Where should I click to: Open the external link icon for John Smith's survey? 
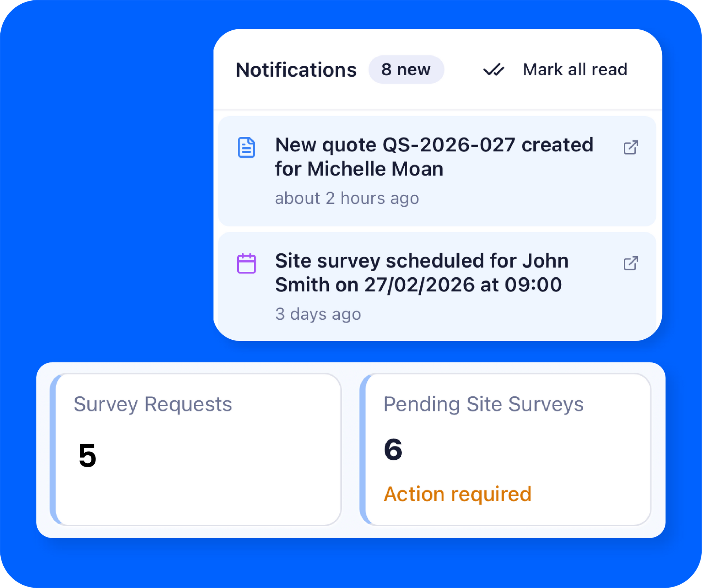click(x=630, y=263)
